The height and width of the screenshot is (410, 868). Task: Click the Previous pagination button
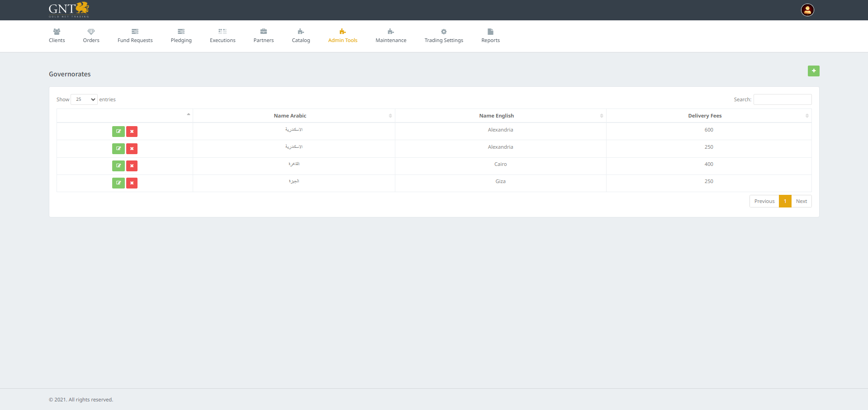[x=764, y=201]
